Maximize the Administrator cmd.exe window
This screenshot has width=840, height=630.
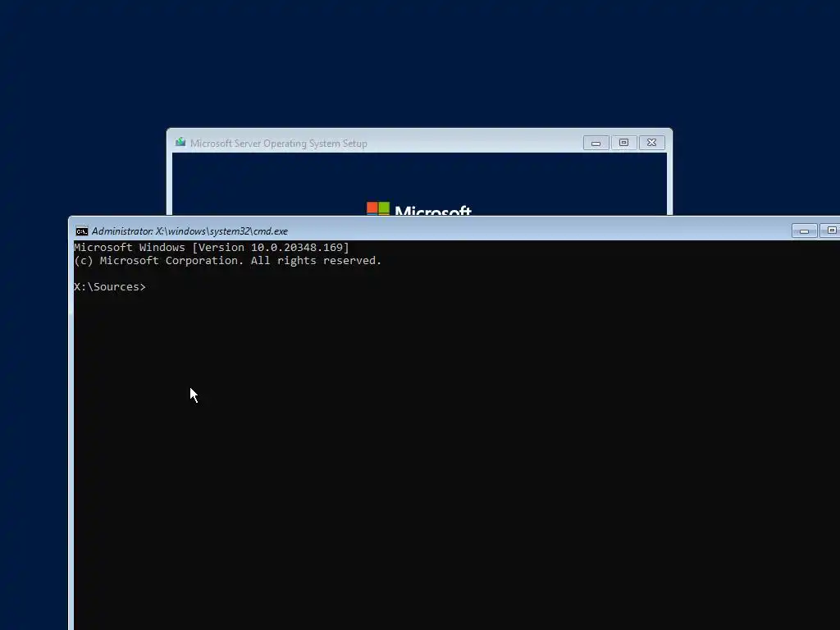tap(831, 231)
